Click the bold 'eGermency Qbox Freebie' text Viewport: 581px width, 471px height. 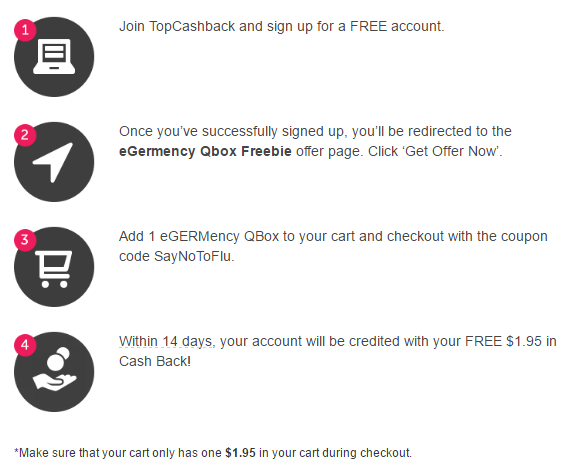205,151
